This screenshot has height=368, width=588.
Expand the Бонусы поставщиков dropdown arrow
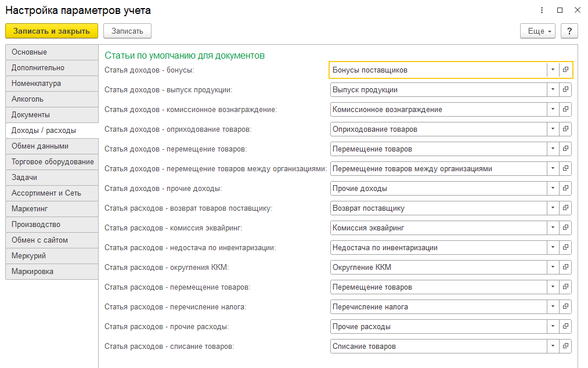point(553,70)
